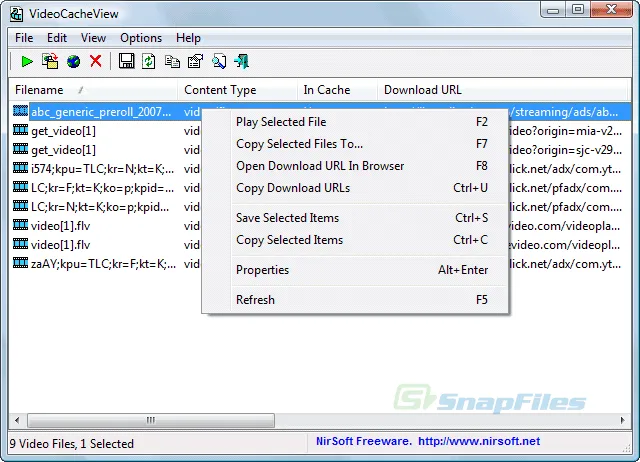Choose Save Selected Items menu entry
640x462 pixels.
(355, 218)
